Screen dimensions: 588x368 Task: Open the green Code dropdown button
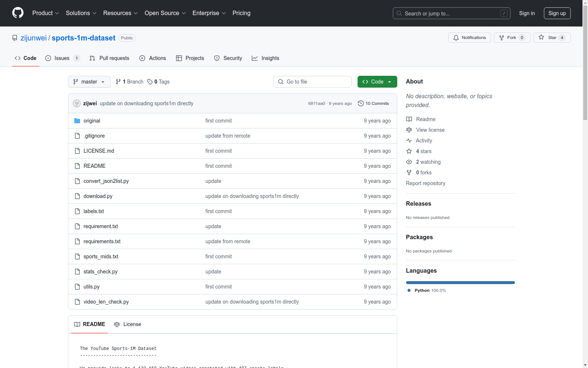coord(377,82)
